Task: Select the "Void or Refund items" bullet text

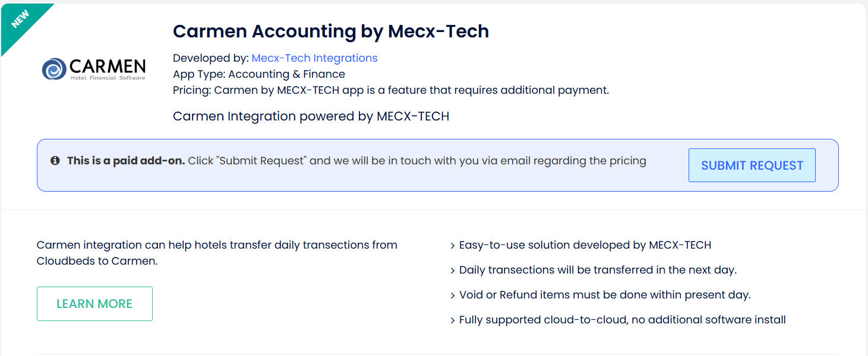Action: pyautogui.click(x=605, y=295)
